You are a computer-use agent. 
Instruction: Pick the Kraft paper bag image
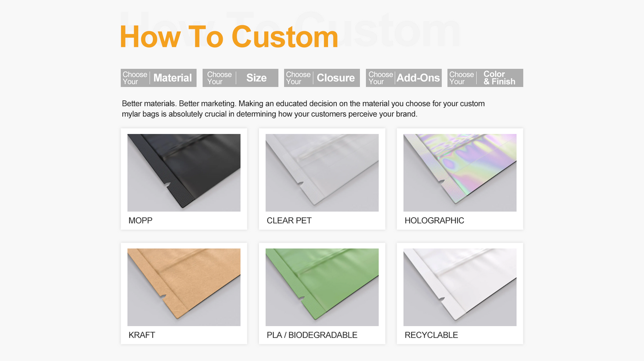tap(184, 287)
